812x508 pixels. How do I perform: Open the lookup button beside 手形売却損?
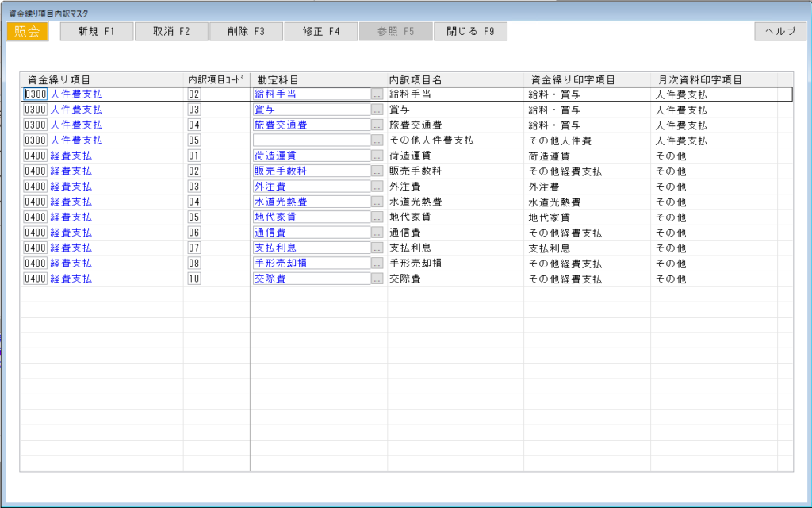pos(377,264)
